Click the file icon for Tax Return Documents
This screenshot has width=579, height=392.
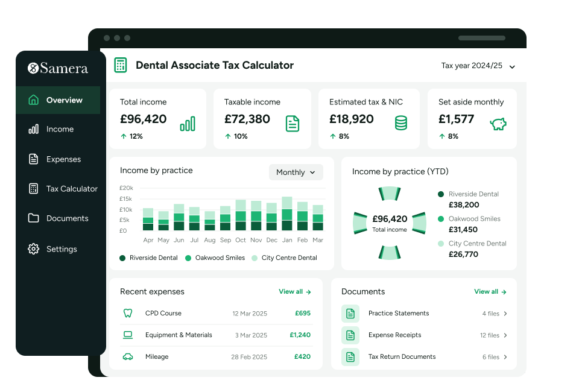pos(350,357)
